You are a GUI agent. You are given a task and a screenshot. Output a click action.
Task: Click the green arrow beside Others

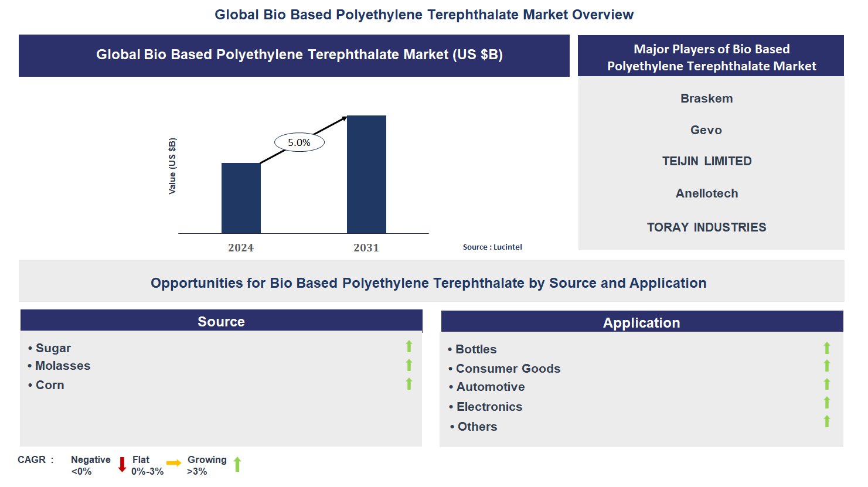coord(827,421)
